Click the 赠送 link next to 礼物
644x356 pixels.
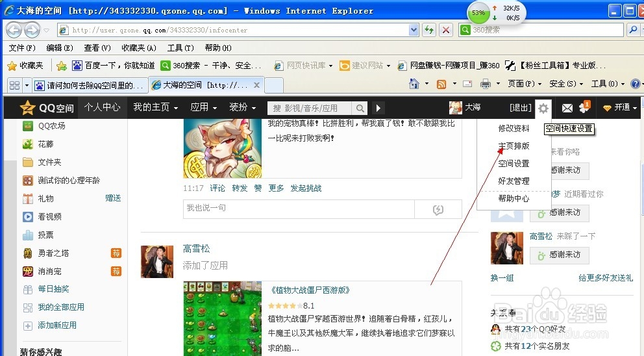113,198
